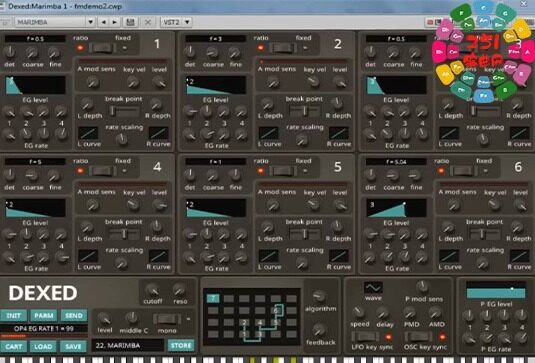Open the MARIMBA preset dropdown arrow
The image size is (535, 363).
[x=90, y=22]
